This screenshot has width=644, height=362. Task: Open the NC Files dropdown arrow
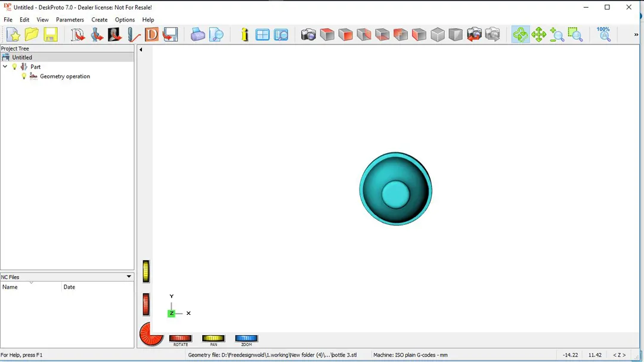(129, 277)
